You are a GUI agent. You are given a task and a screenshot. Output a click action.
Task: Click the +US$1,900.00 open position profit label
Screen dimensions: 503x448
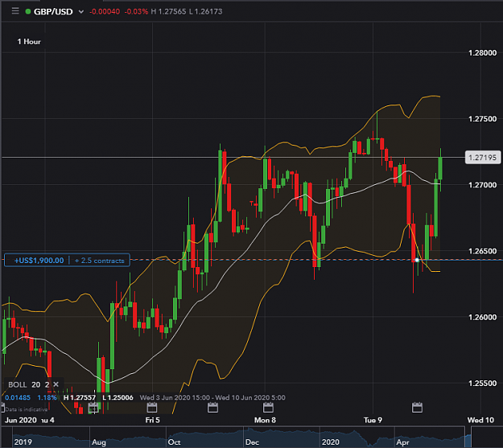(39, 261)
